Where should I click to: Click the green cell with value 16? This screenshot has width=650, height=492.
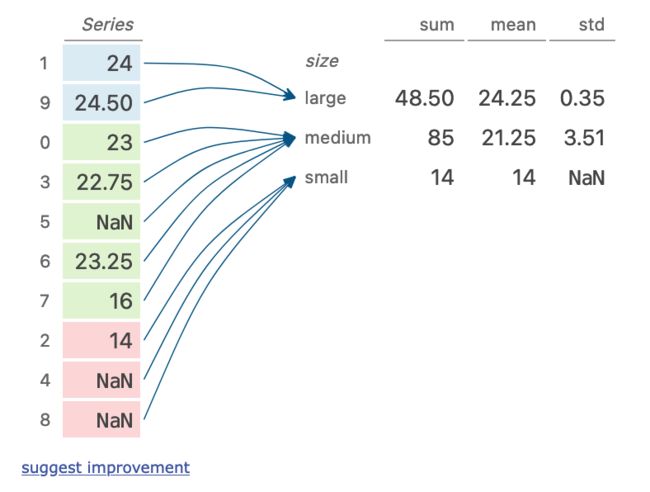click(102, 301)
